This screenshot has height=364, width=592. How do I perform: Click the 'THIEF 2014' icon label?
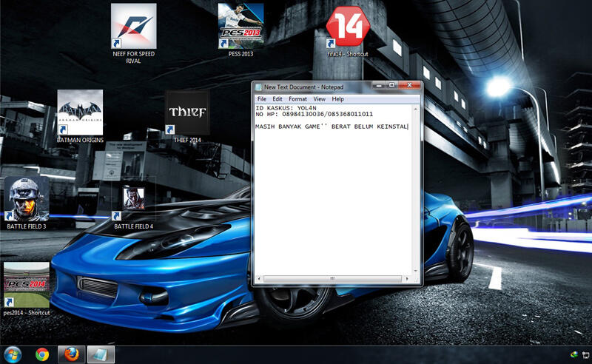click(187, 140)
